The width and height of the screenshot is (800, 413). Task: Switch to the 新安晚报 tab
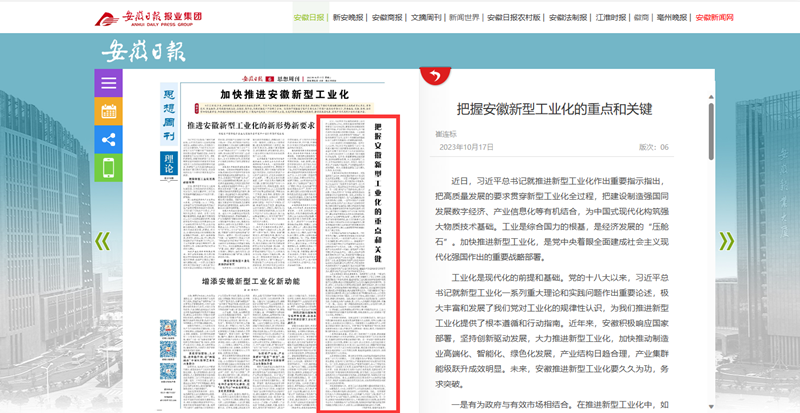(348, 18)
